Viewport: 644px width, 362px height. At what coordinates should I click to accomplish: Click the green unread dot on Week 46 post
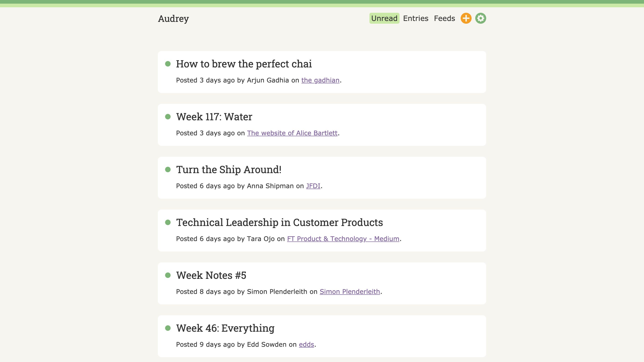[168, 328]
